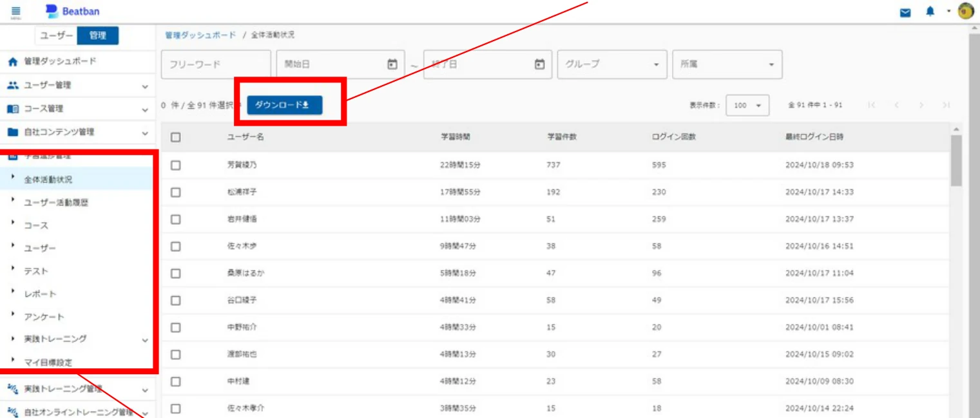Go to the next results page
The width and height of the screenshot is (980, 418).
(x=921, y=105)
